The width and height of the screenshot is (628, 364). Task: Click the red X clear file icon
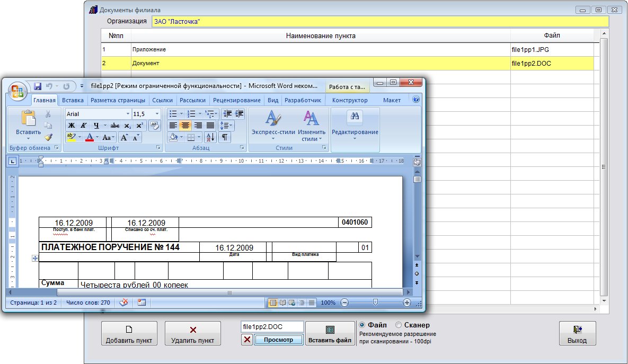click(246, 340)
